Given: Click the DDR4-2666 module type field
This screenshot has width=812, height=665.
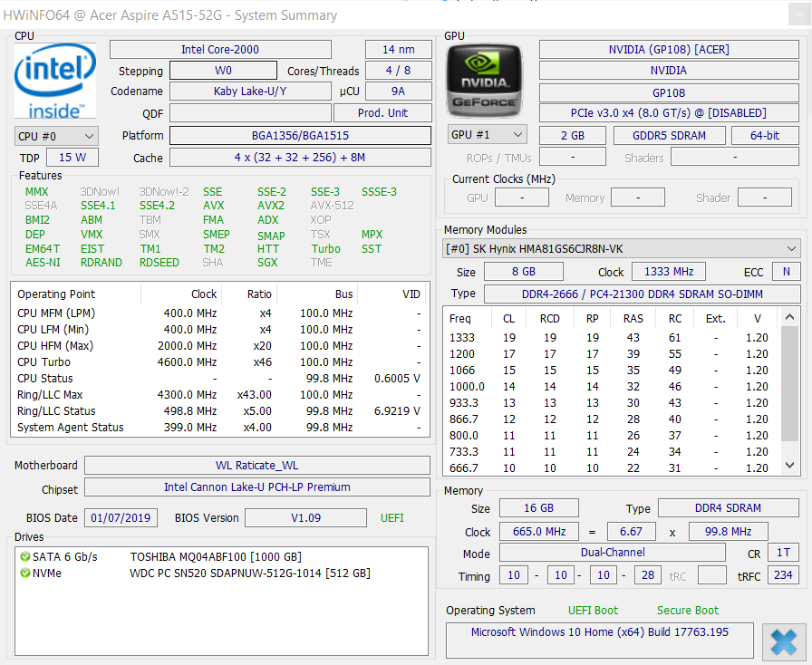Looking at the screenshot, I should point(643,294).
